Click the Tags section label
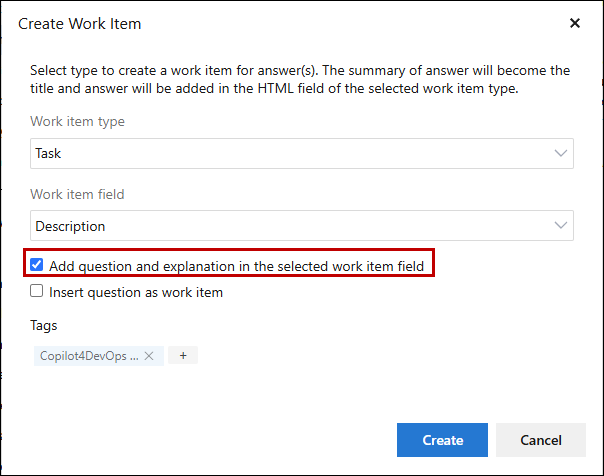Image resolution: width=604 pixels, height=476 pixels. pyautogui.click(x=44, y=326)
